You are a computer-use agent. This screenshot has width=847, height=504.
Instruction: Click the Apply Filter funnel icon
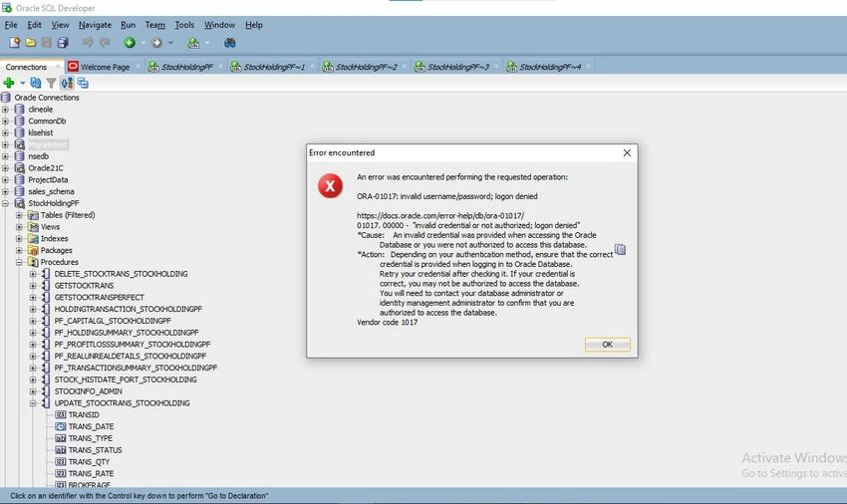point(51,83)
